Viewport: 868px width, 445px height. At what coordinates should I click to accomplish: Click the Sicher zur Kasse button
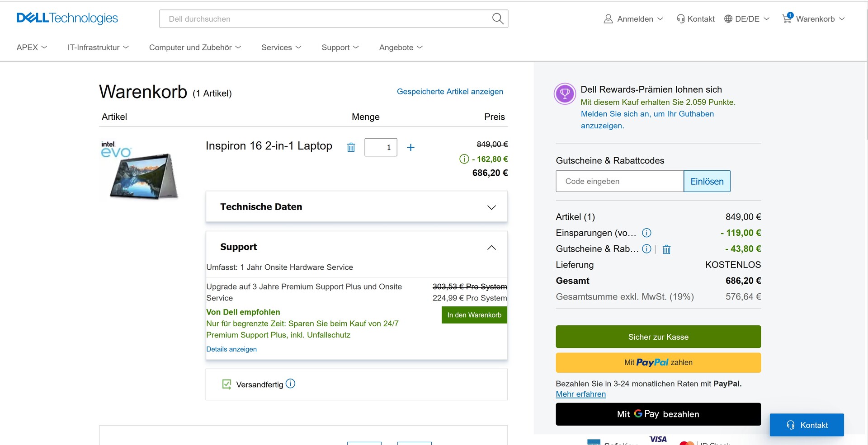point(658,337)
